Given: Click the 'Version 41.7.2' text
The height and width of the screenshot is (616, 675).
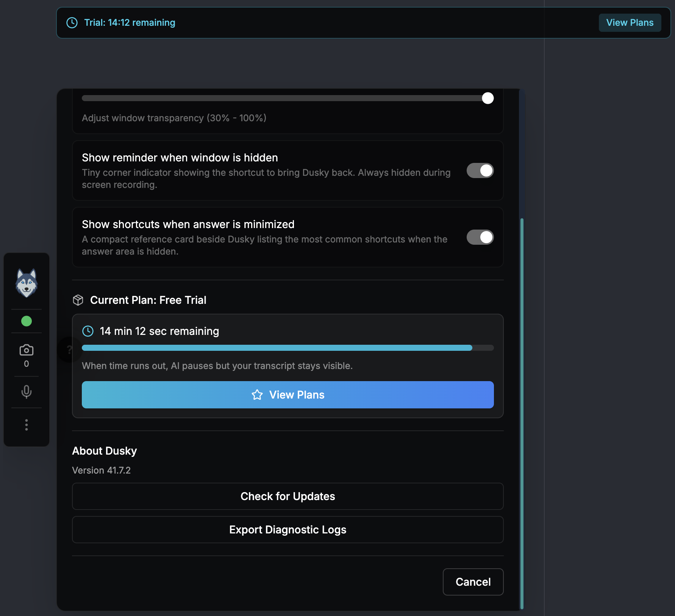Looking at the screenshot, I should tap(102, 470).
